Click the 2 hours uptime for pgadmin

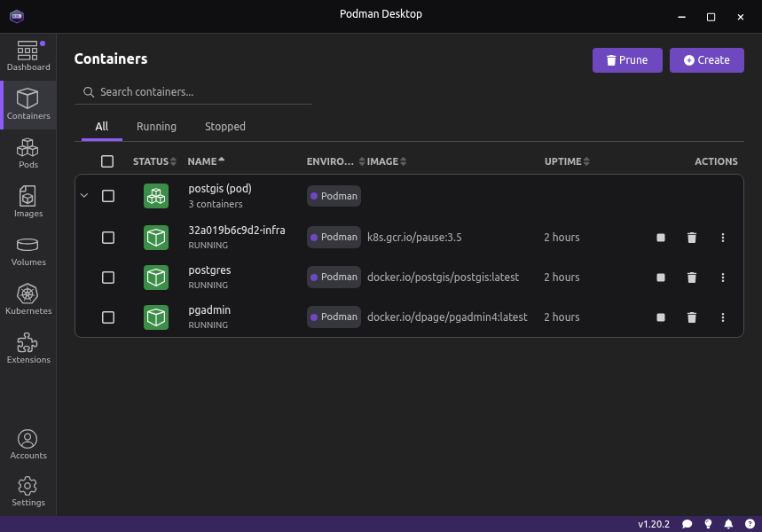[562, 317]
